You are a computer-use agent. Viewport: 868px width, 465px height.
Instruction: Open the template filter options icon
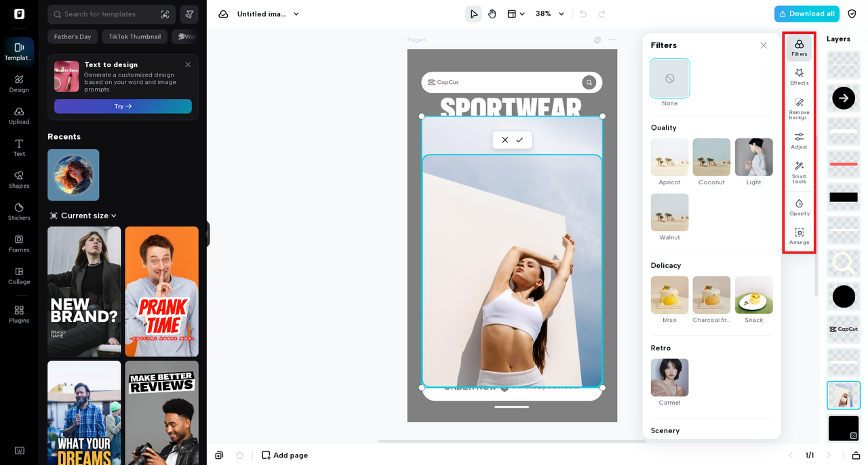pyautogui.click(x=189, y=14)
